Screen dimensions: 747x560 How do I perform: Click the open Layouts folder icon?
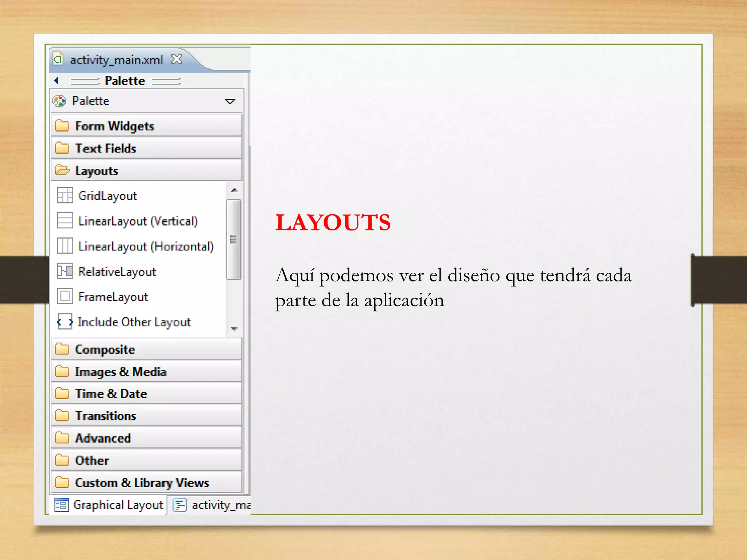click(62, 170)
